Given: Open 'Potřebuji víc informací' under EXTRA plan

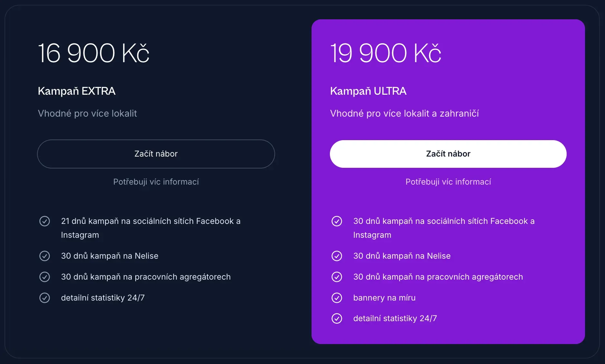Looking at the screenshot, I should coord(156,182).
